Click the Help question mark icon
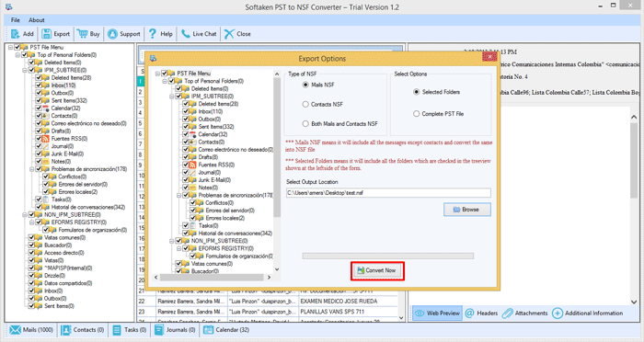The image size is (644, 342). pyautogui.click(x=153, y=34)
